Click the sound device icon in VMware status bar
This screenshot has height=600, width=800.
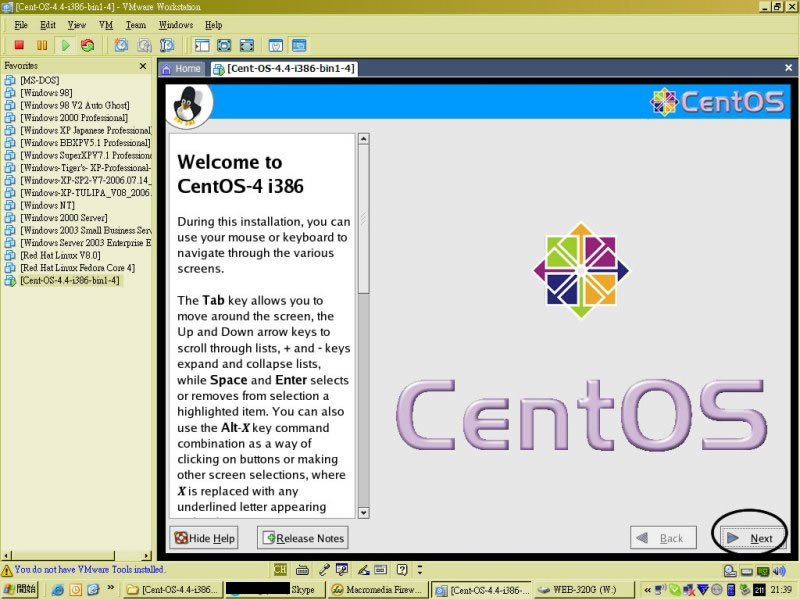(779, 570)
